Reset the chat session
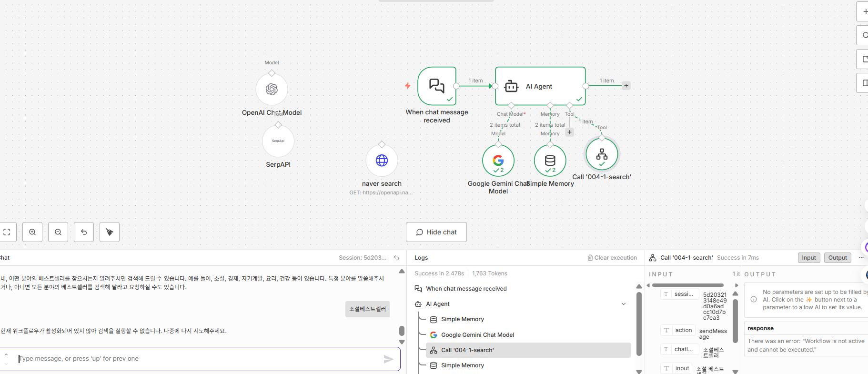Image resolution: width=868 pixels, height=374 pixels. tap(396, 258)
